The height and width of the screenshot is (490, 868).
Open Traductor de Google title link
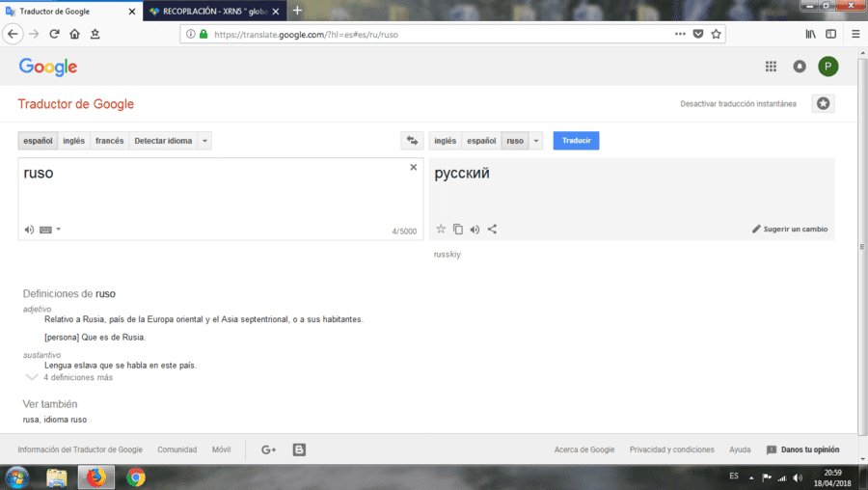tap(76, 104)
